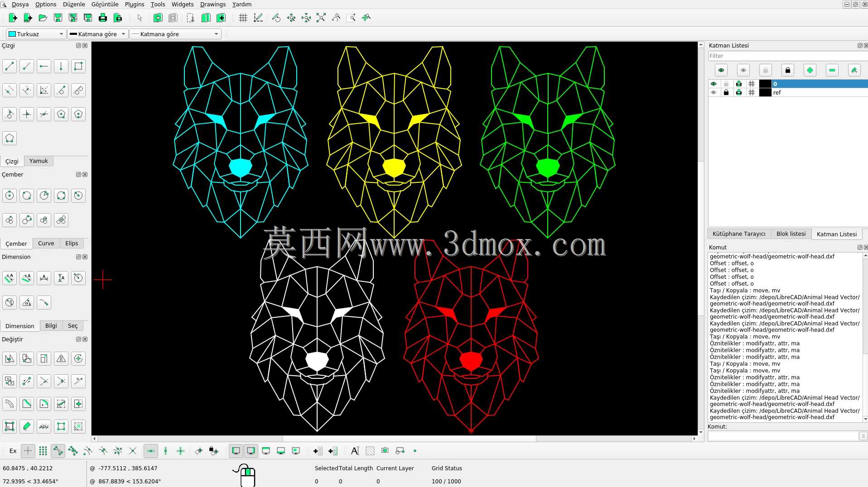Unlock the ref layer padlock
Screen dimensions: 868x487
pos(726,92)
